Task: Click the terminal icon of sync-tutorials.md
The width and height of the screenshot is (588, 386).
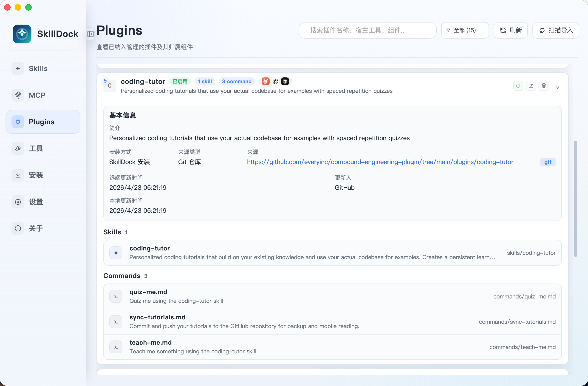Action: tap(116, 322)
